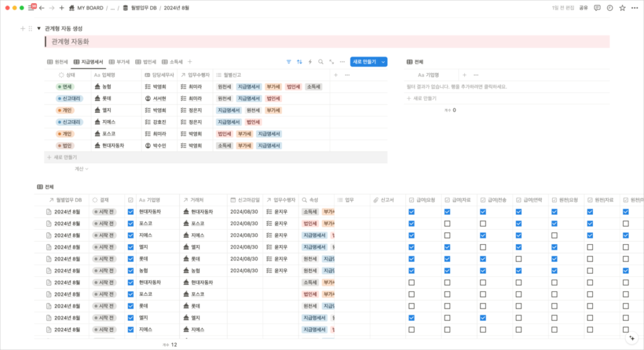Favorite this page with the star
The width and height of the screenshot is (644, 350).
[x=623, y=8]
